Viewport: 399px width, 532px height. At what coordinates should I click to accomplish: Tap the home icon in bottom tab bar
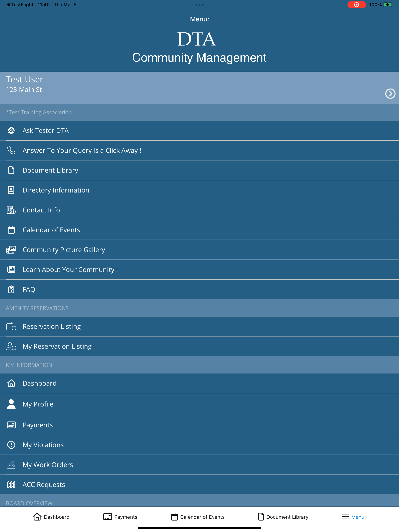point(37,517)
